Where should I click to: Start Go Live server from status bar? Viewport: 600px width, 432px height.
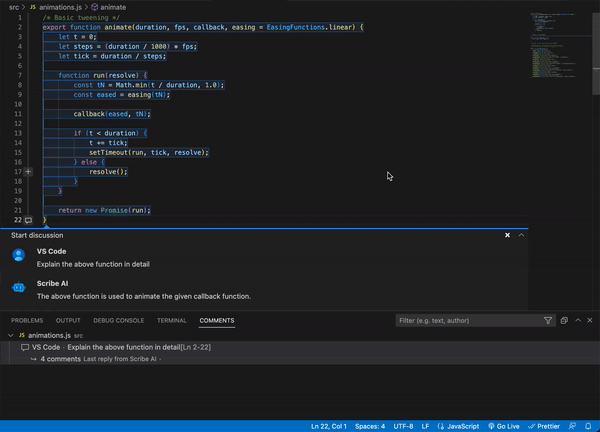click(504, 426)
